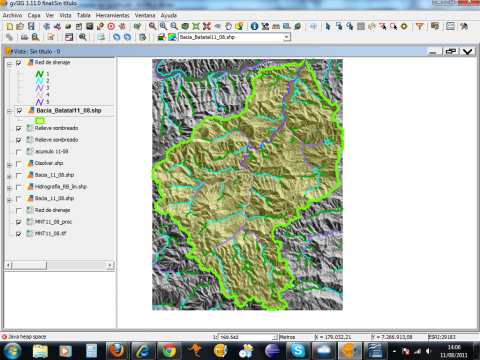Open the Capa menu
The image size is (480, 360).
[x=34, y=15]
